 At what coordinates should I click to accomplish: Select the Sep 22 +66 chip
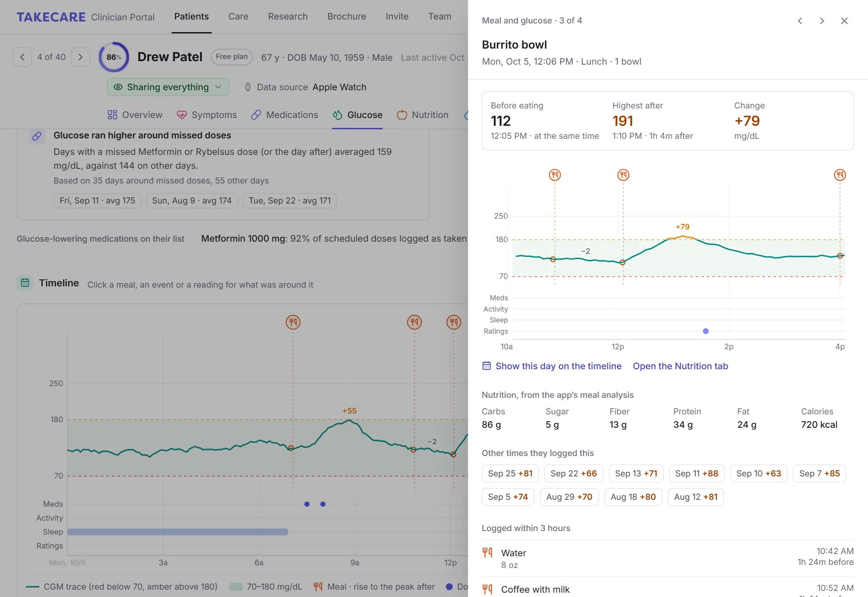click(x=573, y=473)
